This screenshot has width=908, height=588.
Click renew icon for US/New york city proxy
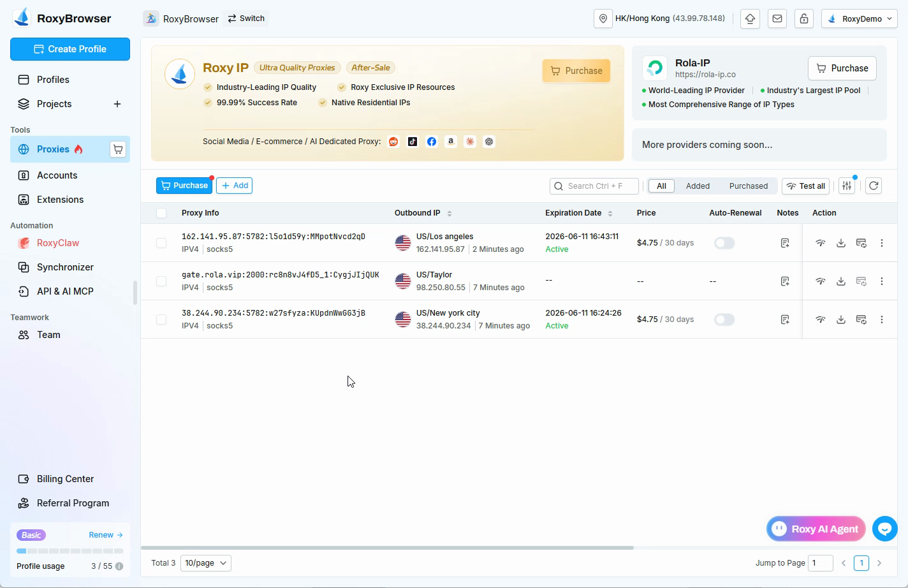[861, 320]
